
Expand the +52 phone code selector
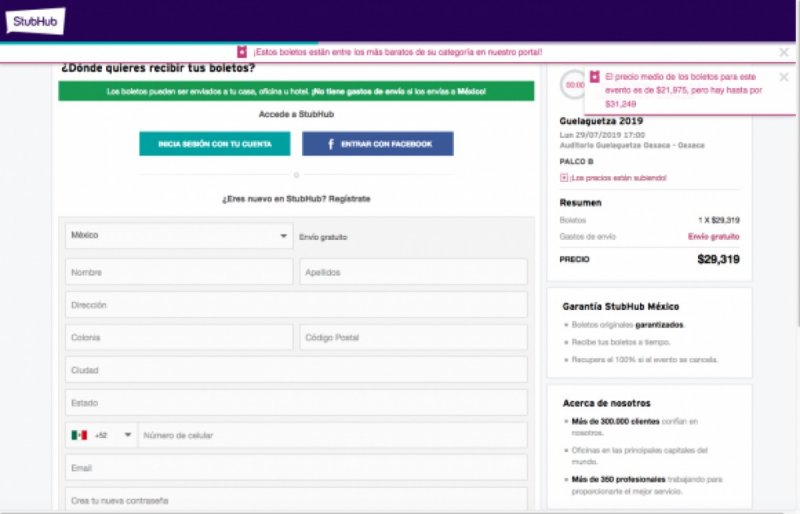(x=127, y=435)
